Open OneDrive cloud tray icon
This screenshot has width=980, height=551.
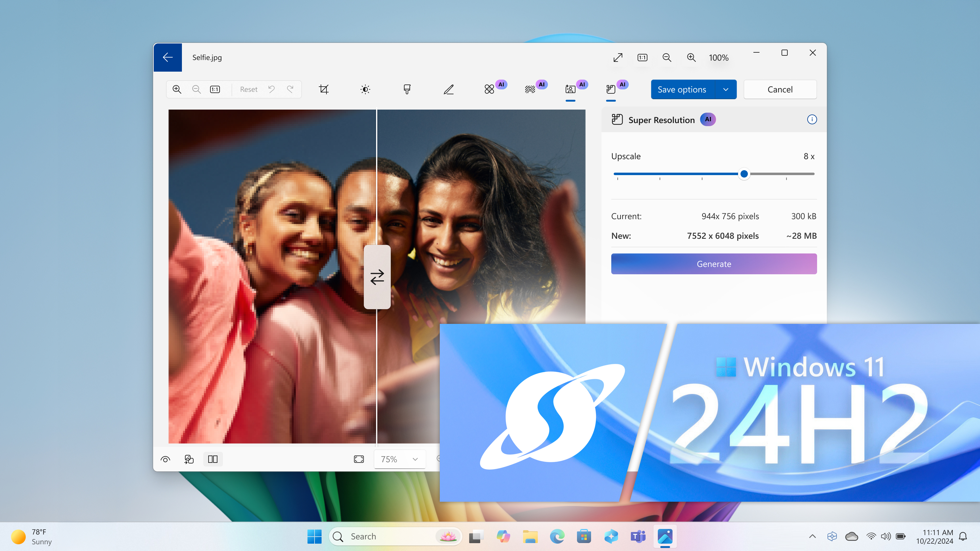coord(851,537)
